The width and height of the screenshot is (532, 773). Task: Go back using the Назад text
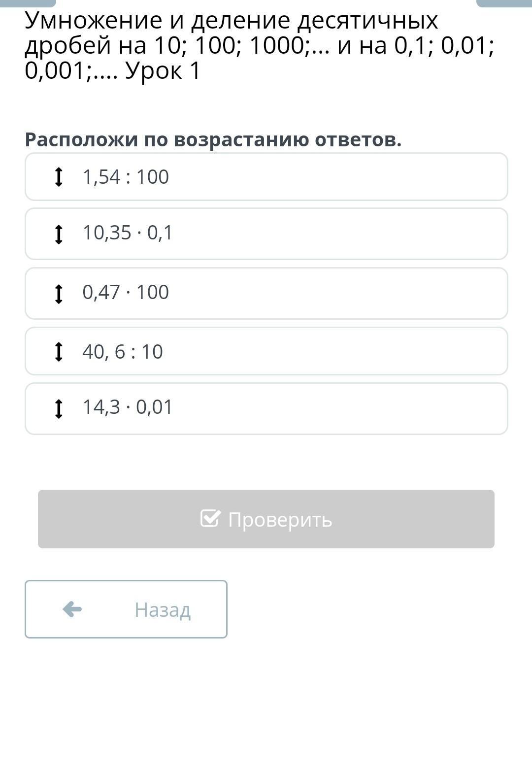point(162,610)
